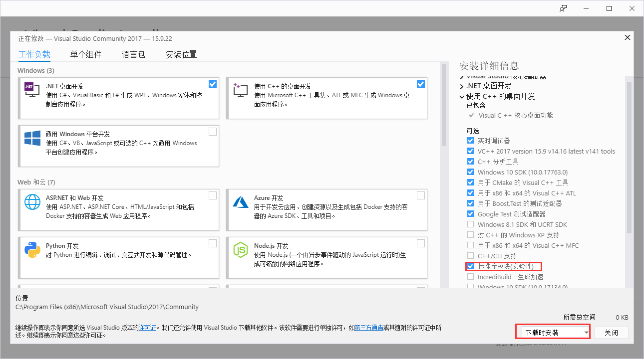
Task: Enable the ASP.NET 和 Web 开发 checkbox
Action: 213,195
